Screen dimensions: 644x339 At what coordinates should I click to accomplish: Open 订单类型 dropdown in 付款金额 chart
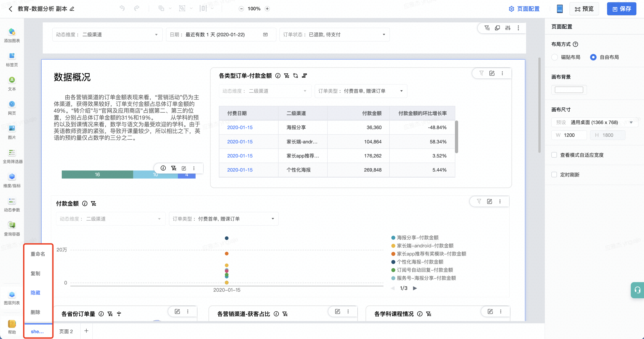[x=224, y=219]
